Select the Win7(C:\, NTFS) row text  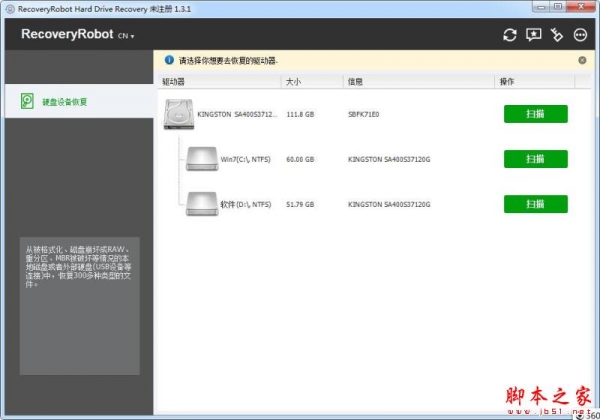(245, 160)
